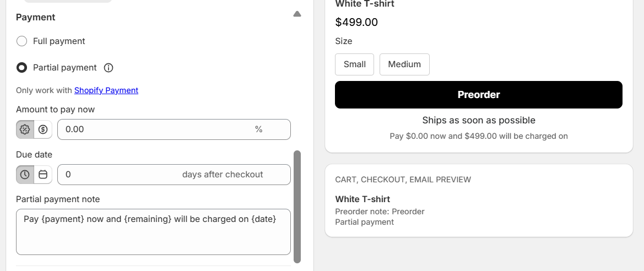Select percentage amount type icon
Screen dimensions: 644x271
pyautogui.click(x=25, y=129)
